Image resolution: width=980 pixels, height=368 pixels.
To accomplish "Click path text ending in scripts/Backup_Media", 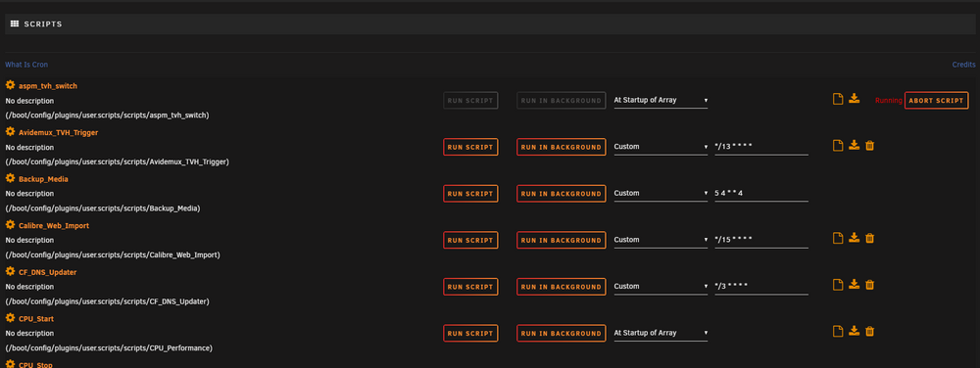I will click(x=103, y=208).
